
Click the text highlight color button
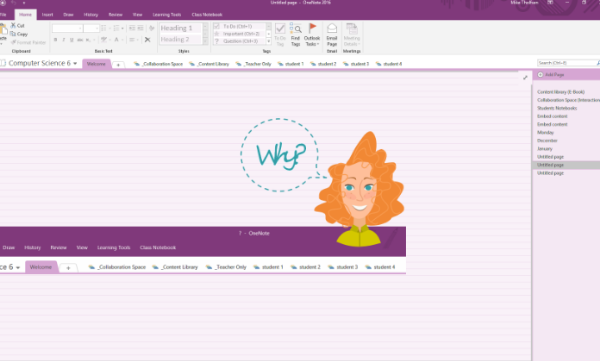104,40
